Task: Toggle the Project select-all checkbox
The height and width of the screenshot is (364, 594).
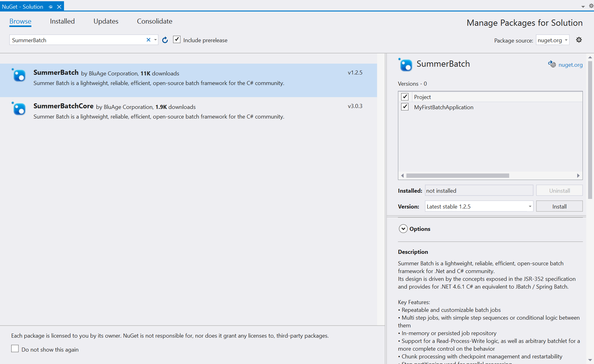Action: tap(405, 97)
